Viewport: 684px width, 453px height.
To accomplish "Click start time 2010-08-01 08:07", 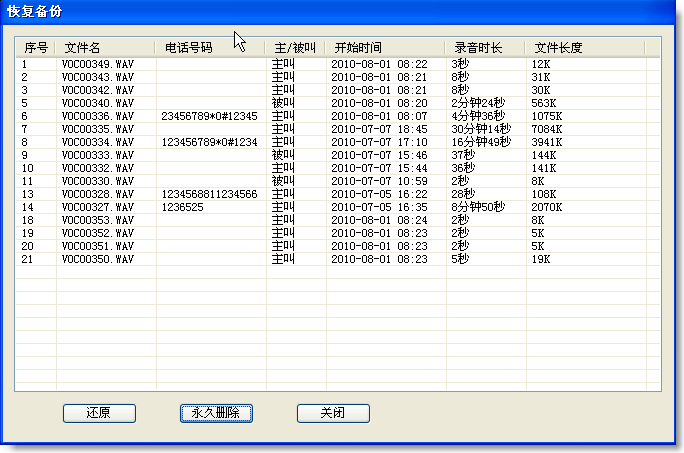I will tap(380, 117).
